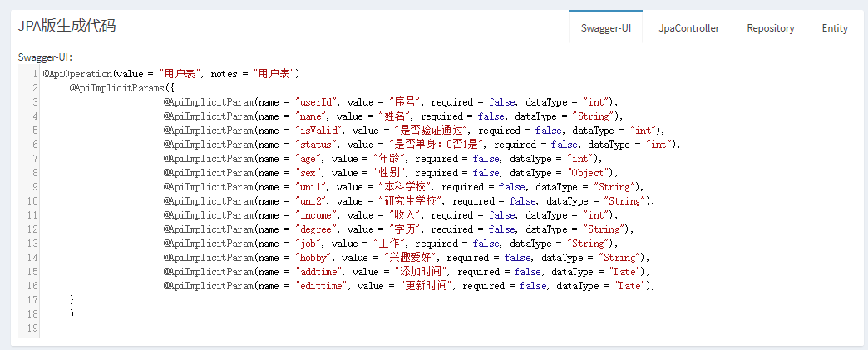Screen dimensions: 868x350
Task: Click the "Date" dataType on the edittime line
Action: click(629, 286)
